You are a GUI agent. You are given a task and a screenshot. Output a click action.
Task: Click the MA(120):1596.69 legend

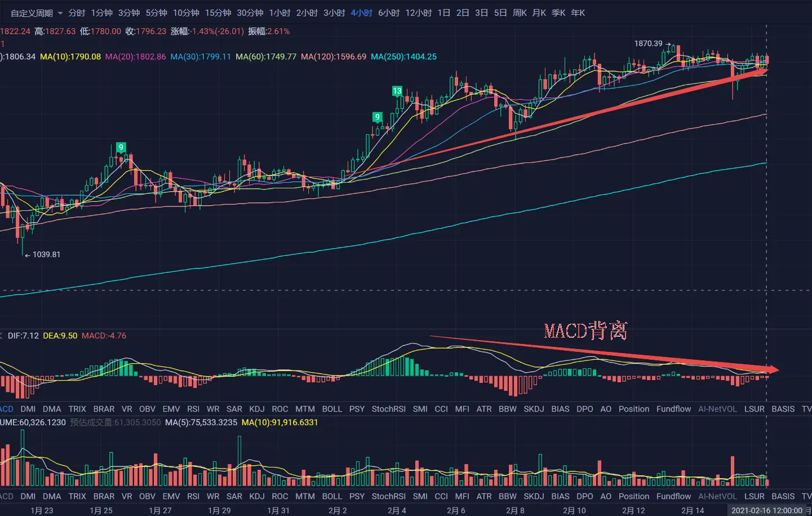click(x=334, y=57)
